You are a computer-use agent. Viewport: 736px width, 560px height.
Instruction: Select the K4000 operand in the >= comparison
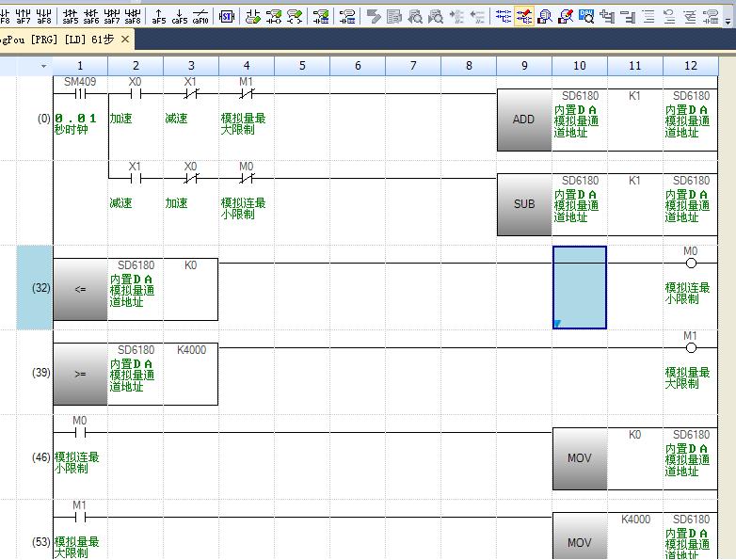(x=191, y=350)
